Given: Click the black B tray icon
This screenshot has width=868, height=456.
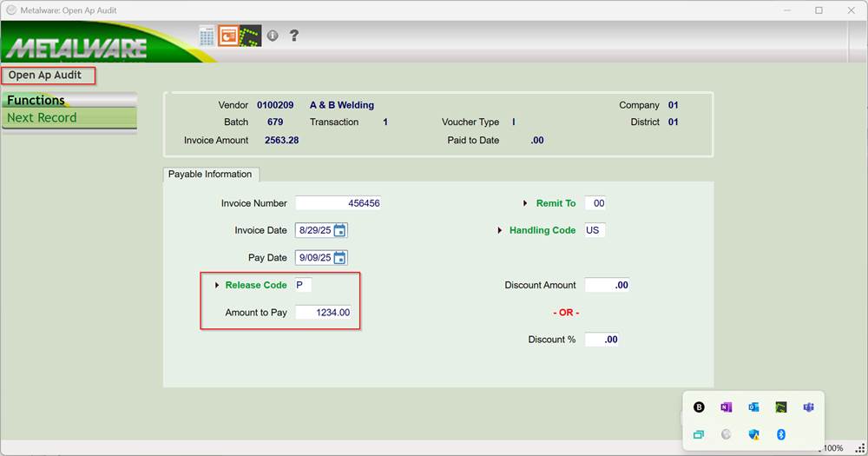Looking at the screenshot, I should point(699,407).
